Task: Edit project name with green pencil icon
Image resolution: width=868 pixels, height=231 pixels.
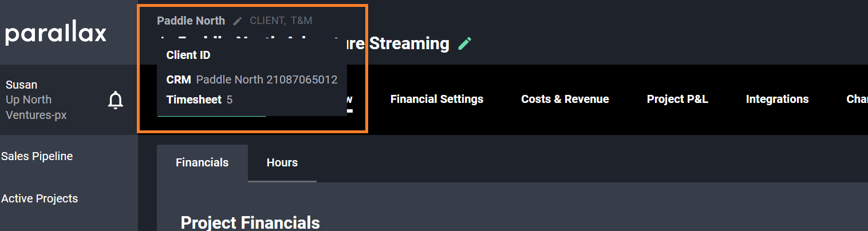Action: pos(465,43)
